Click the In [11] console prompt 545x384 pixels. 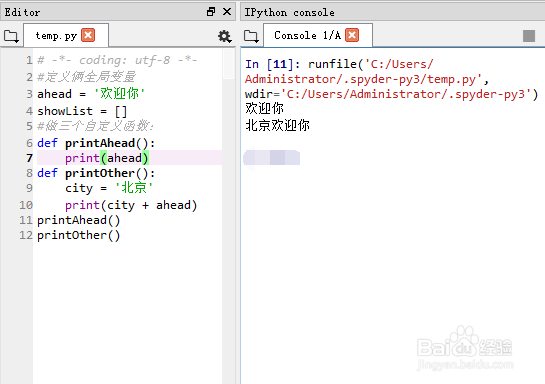pos(272,64)
